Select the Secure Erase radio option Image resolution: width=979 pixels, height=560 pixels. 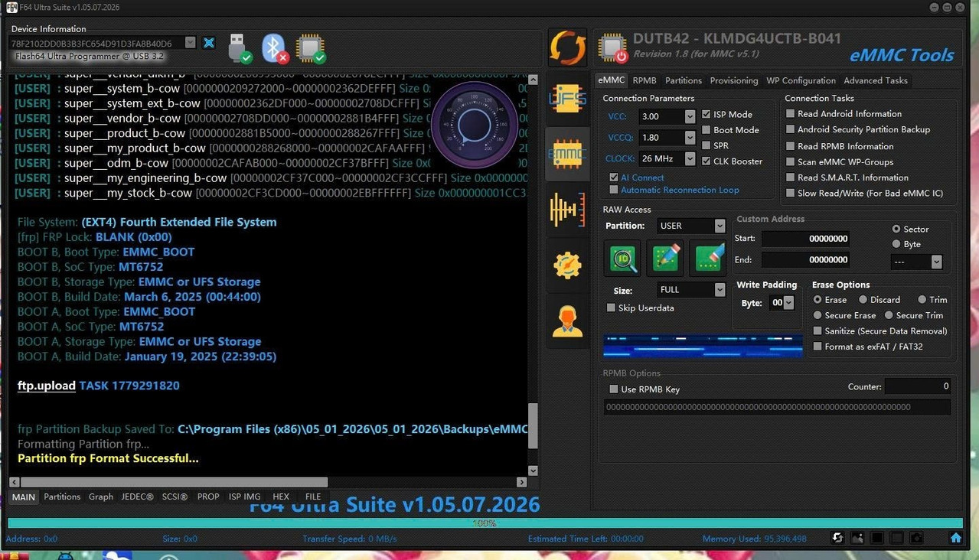tap(817, 315)
